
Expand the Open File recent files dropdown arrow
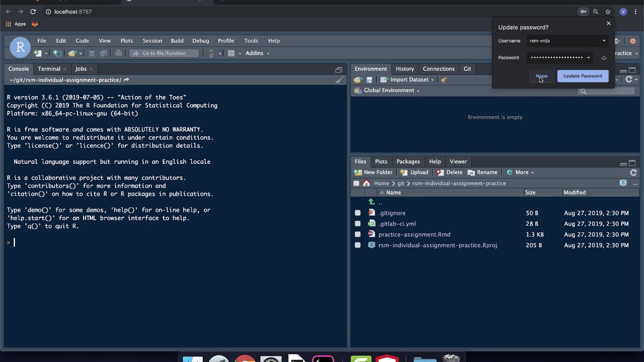80,53
